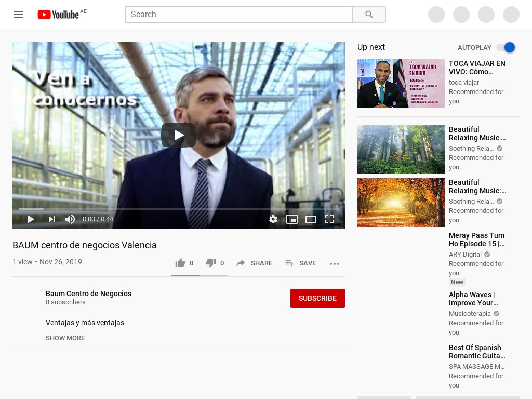Activate Miniplayer mode icon

(x=292, y=219)
